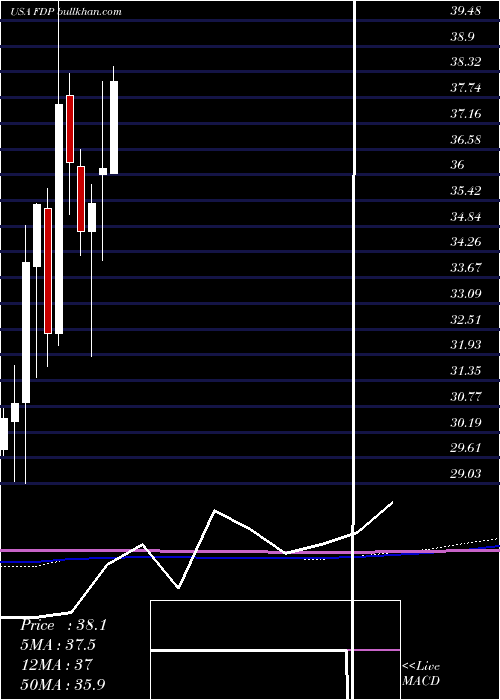Click the Live MACD label

[421, 674]
